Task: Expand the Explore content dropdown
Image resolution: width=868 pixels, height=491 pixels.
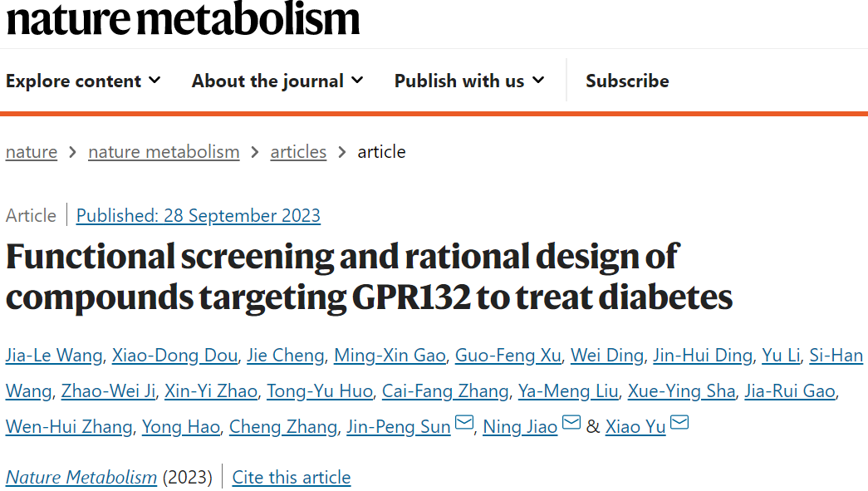Action: point(83,81)
